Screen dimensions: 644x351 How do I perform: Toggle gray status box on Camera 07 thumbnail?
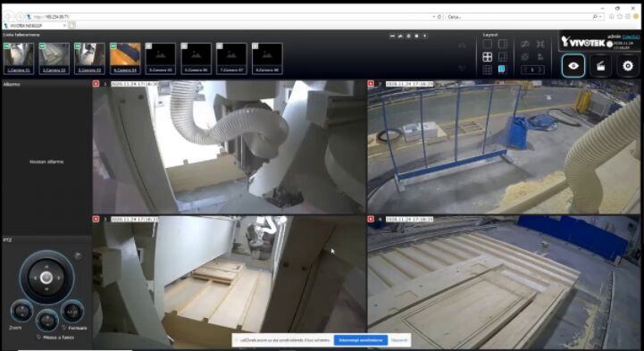coord(220,46)
